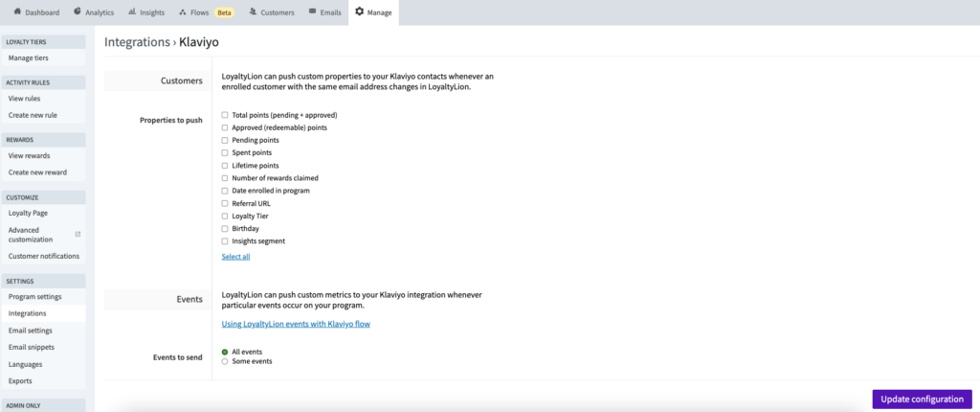Click Create new reward sidebar link
This screenshot has width=980, height=412.
pos(37,172)
